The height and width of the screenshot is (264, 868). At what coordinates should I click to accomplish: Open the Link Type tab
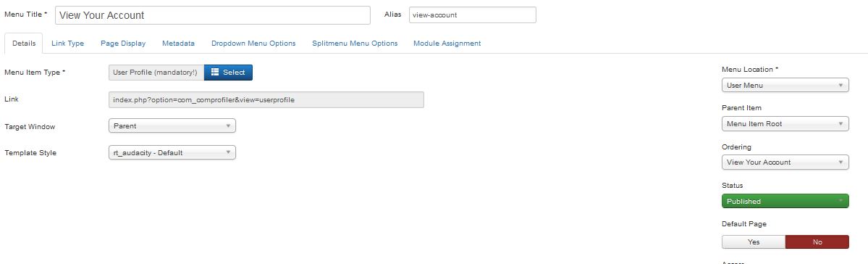[x=67, y=44]
